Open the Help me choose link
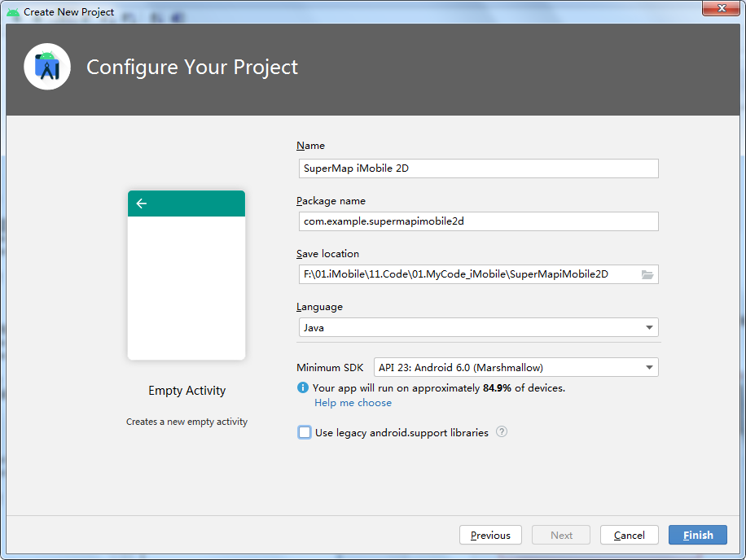 point(353,403)
